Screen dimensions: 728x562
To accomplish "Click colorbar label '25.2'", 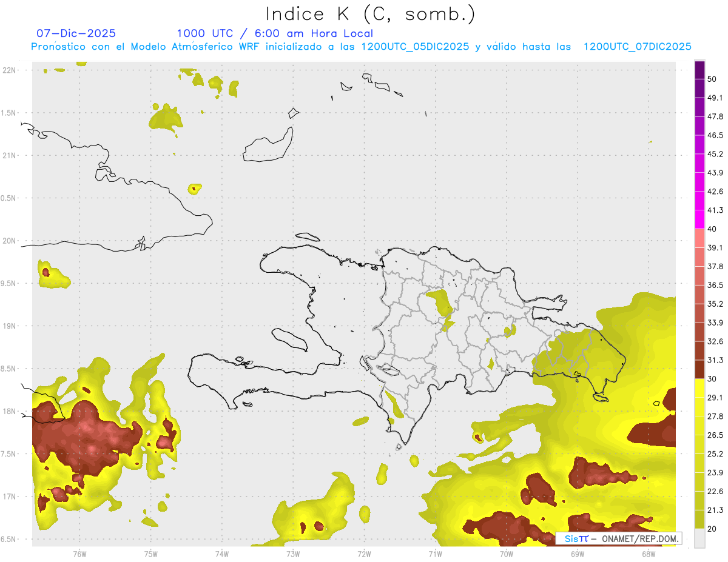I will click(x=715, y=454).
